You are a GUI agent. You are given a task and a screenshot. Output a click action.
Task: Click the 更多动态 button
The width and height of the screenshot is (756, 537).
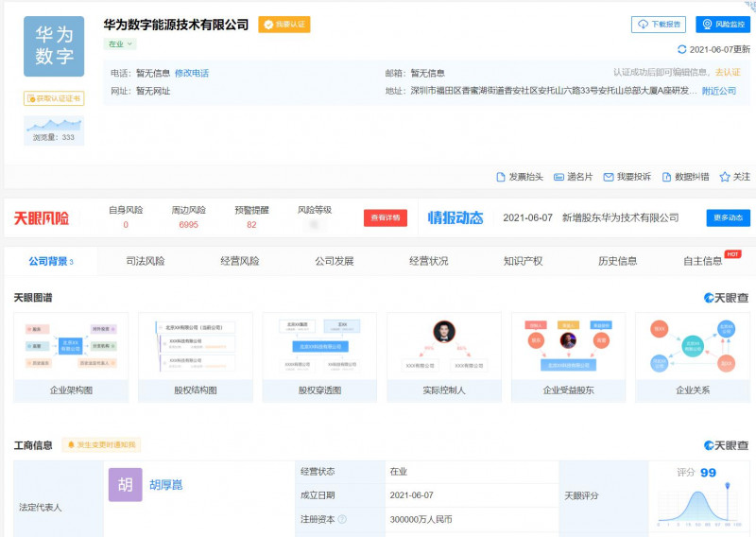pos(728,217)
